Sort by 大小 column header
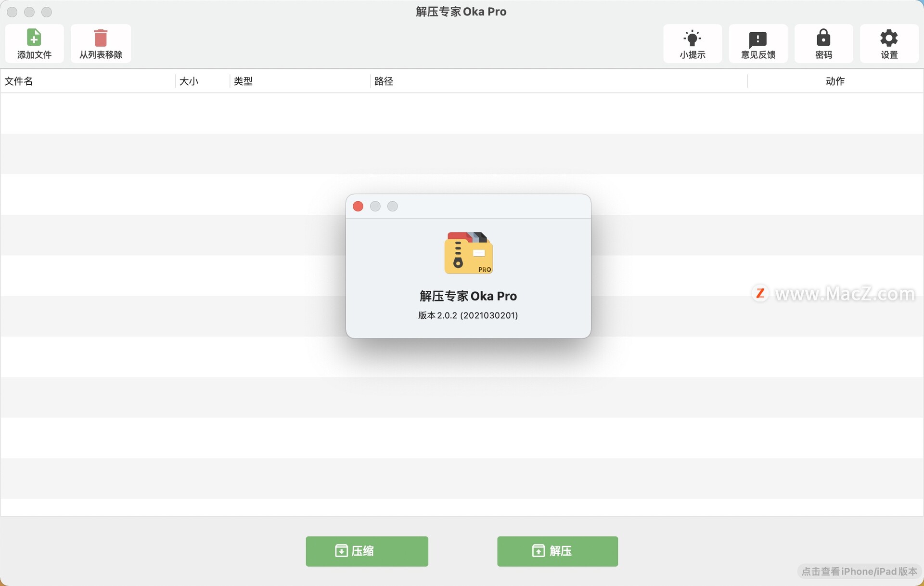 point(203,81)
